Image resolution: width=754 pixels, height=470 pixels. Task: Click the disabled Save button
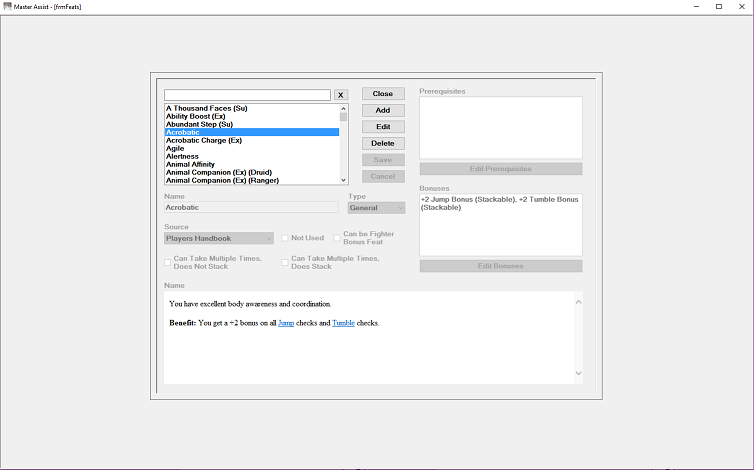[x=383, y=160]
